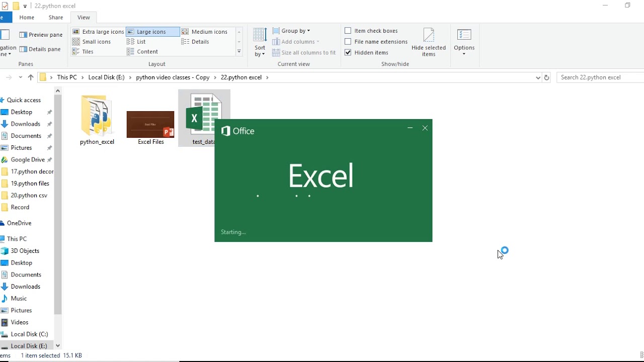644x362 pixels.
Task: Open the Share ribbon tab
Action: [x=56, y=18]
